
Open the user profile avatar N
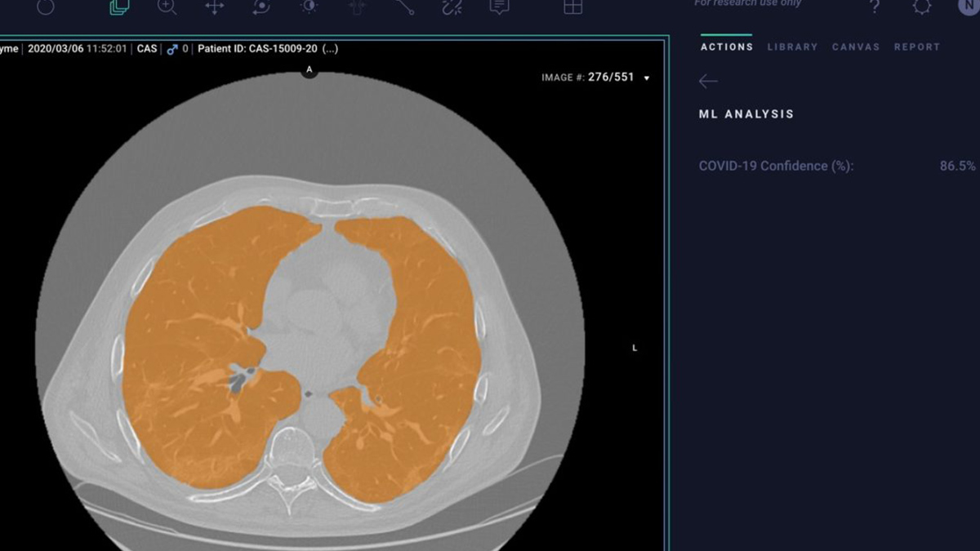point(969,7)
